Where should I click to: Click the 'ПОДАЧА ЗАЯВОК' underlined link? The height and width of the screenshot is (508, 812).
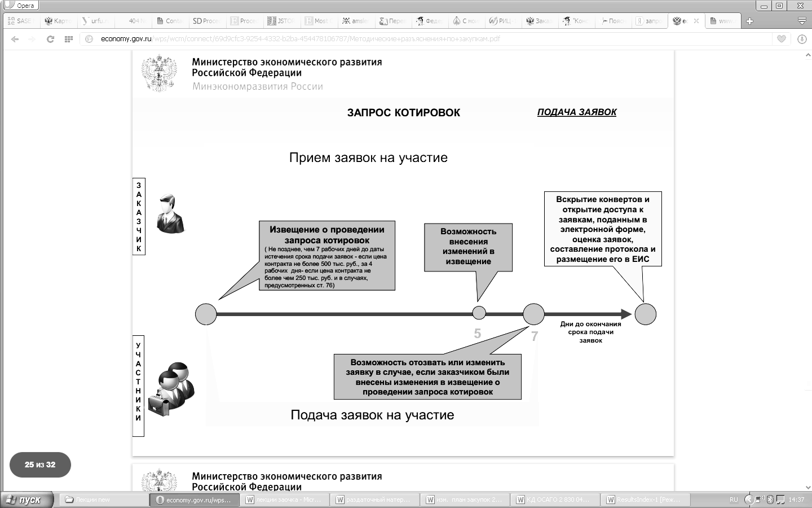click(576, 112)
